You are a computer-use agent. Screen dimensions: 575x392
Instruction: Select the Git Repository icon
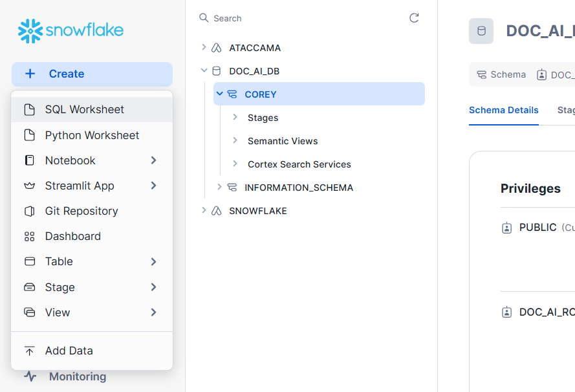[30, 211]
